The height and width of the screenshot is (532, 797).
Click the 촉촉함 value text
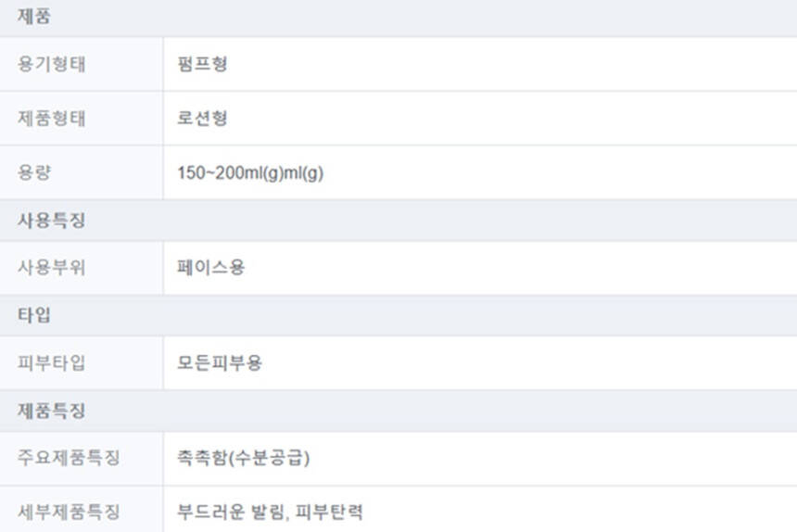click(x=202, y=458)
